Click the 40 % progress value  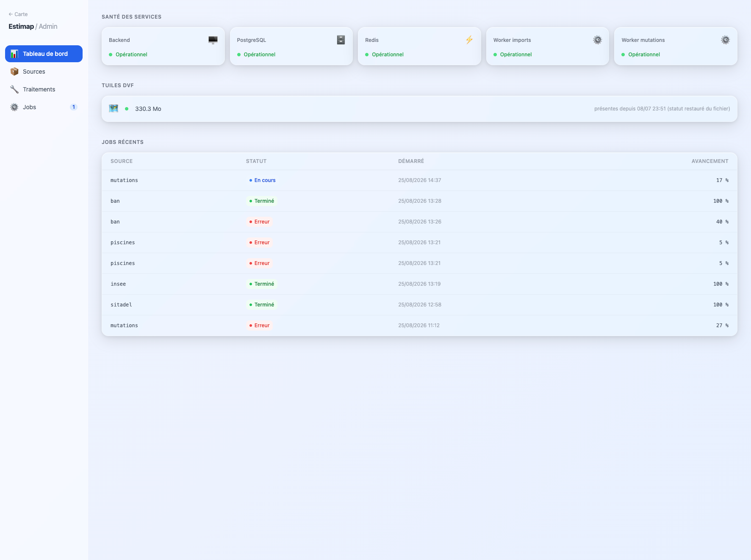click(x=722, y=222)
